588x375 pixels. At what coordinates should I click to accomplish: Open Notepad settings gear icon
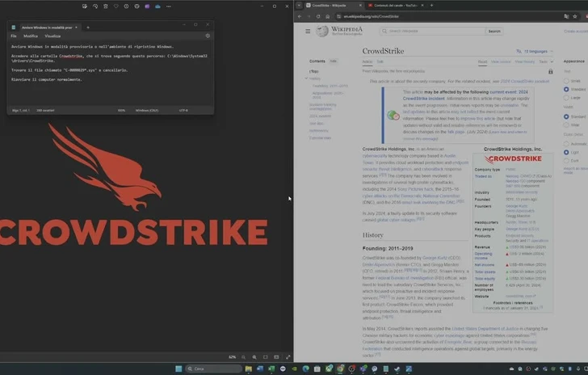tap(208, 36)
